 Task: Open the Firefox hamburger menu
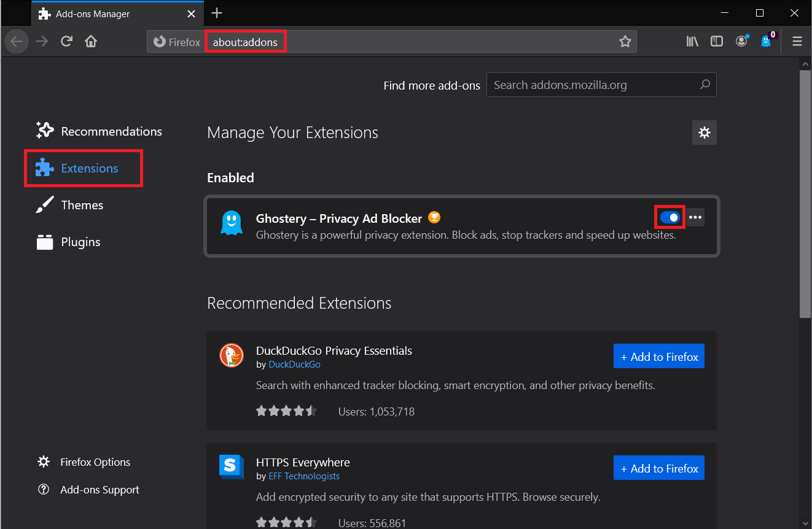[x=797, y=42]
